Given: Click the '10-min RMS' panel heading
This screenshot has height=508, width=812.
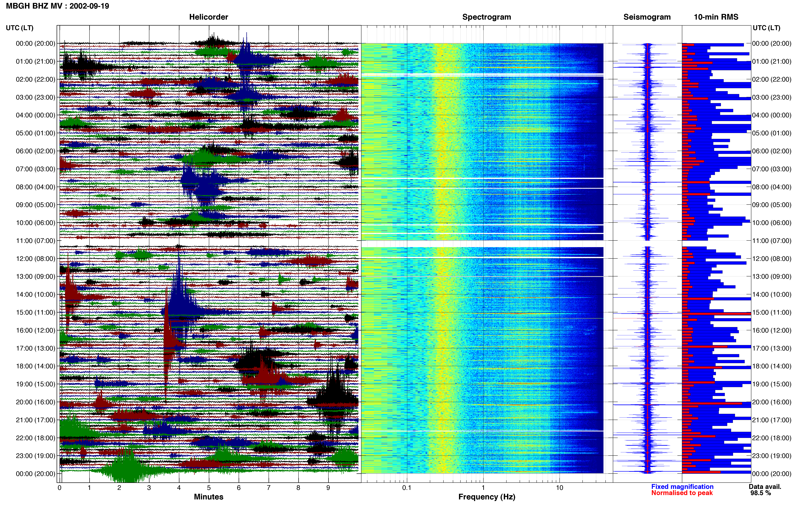Looking at the screenshot, I should [716, 17].
